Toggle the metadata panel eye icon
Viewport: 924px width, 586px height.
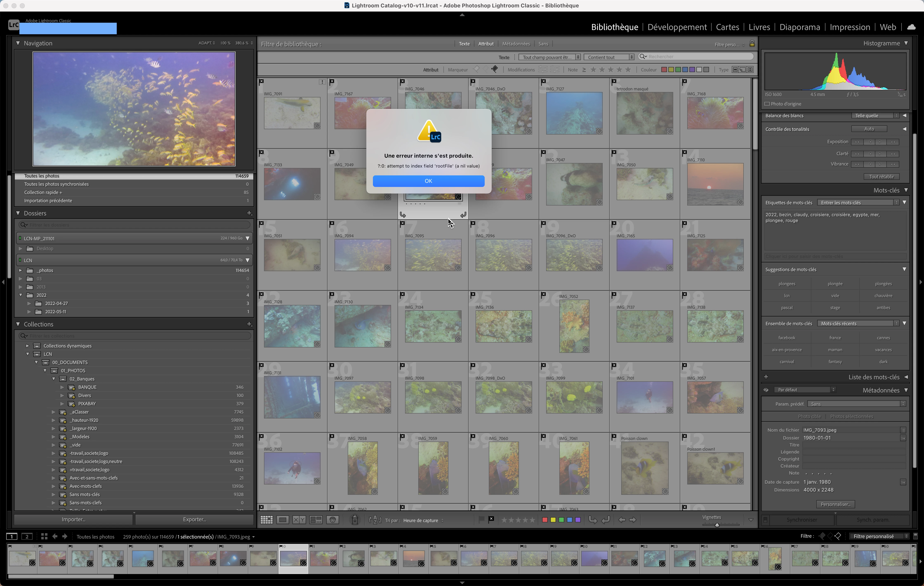[766, 390]
